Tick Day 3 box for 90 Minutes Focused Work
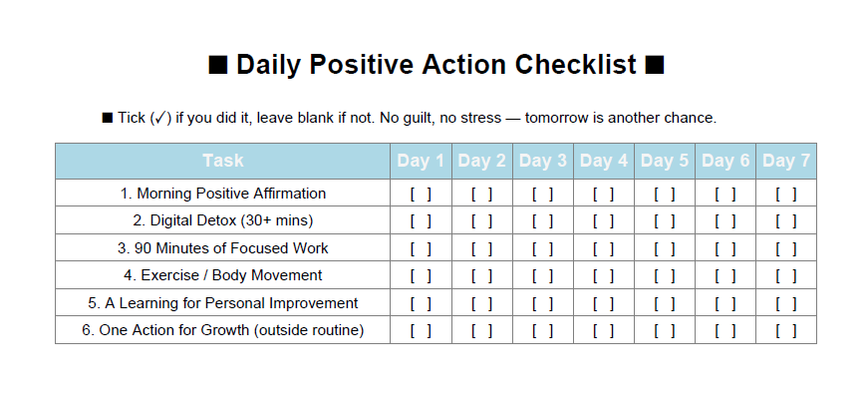The image size is (868, 405). (543, 248)
